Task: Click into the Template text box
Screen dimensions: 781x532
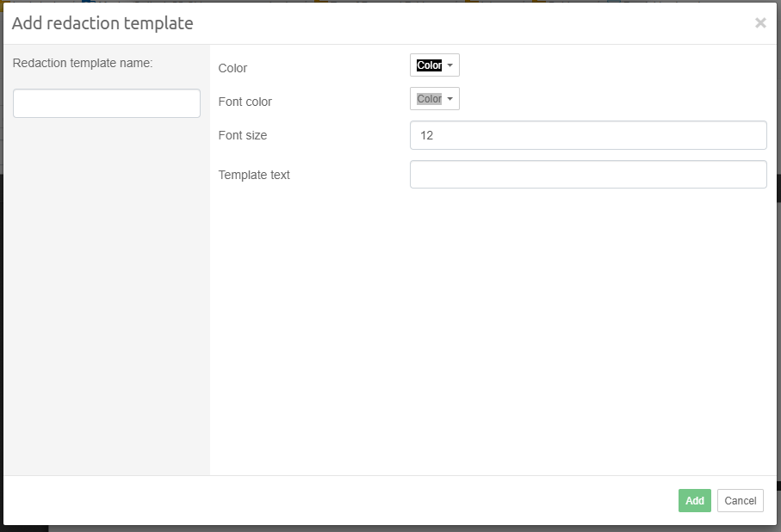Action: coord(587,175)
